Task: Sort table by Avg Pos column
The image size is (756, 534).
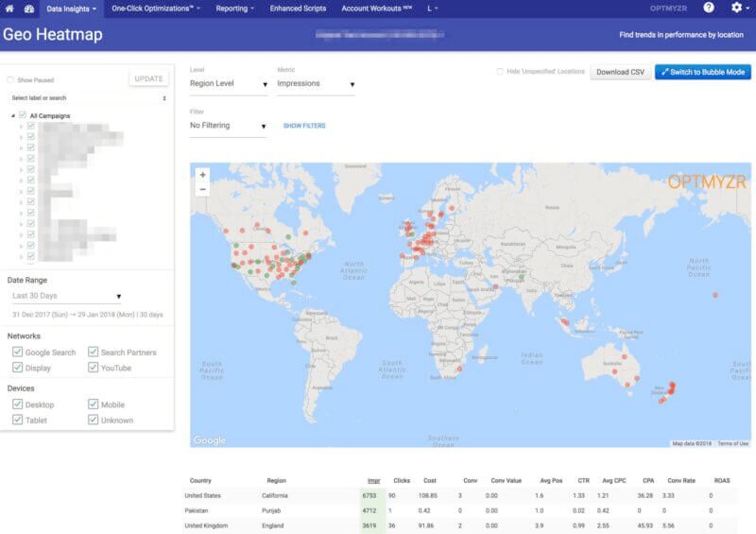Action: pyautogui.click(x=551, y=480)
